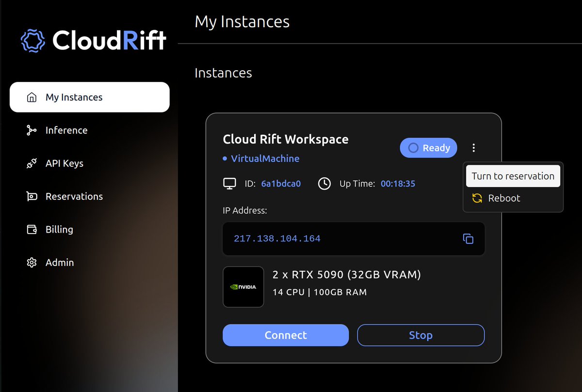Viewport: 582px width, 392px height.
Task: Open the API Keys section
Action: coord(90,163)
